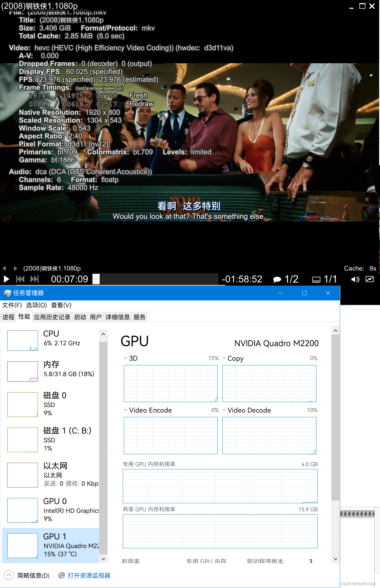Switch to the 用户 tab
This screenshot has width=380, height=588.
click(96, 317)
